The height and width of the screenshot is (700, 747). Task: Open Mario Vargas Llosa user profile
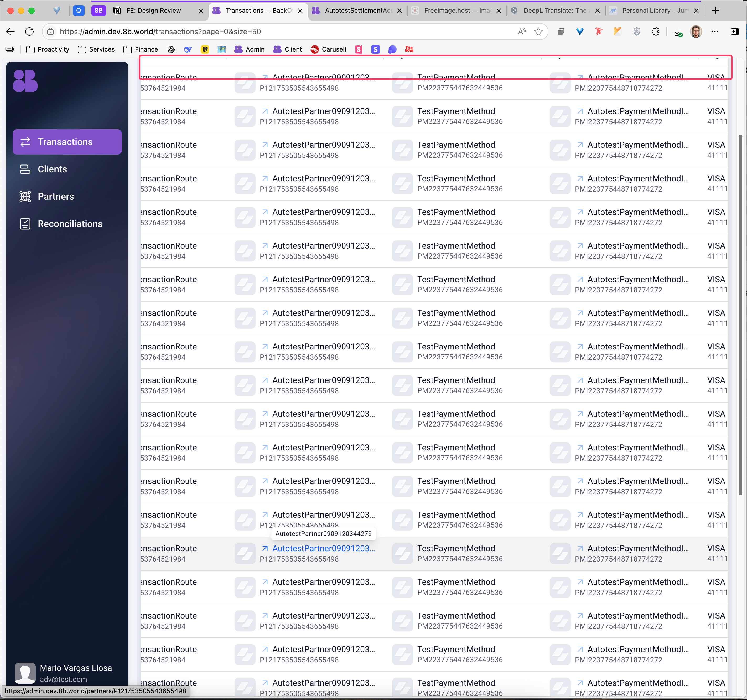pos(67,673)
